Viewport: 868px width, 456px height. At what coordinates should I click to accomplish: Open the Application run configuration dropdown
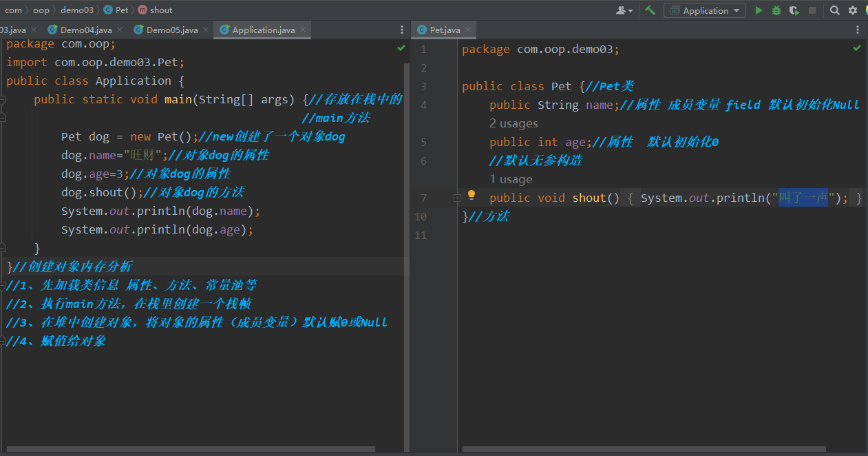coord(705,10)
